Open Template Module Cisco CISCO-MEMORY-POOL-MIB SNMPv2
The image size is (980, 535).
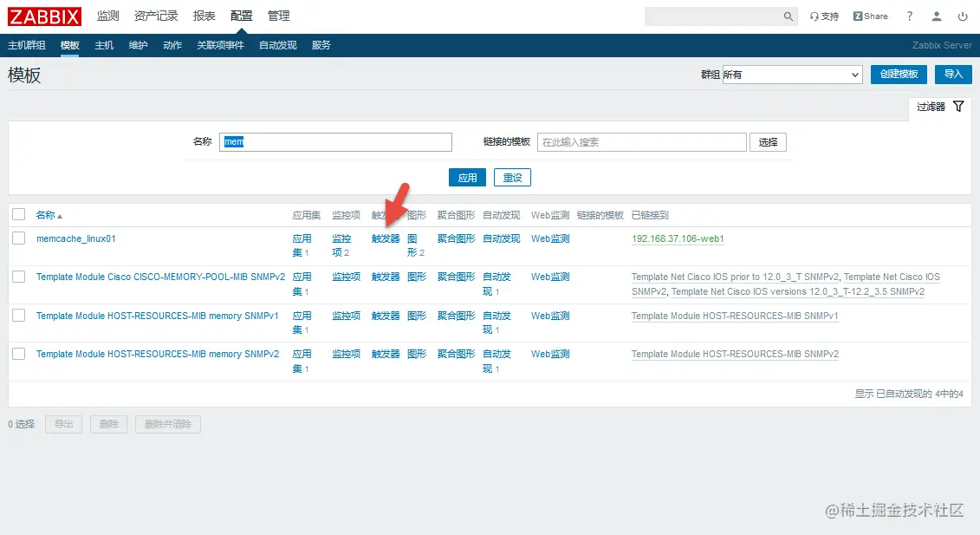tap(160, 277)
